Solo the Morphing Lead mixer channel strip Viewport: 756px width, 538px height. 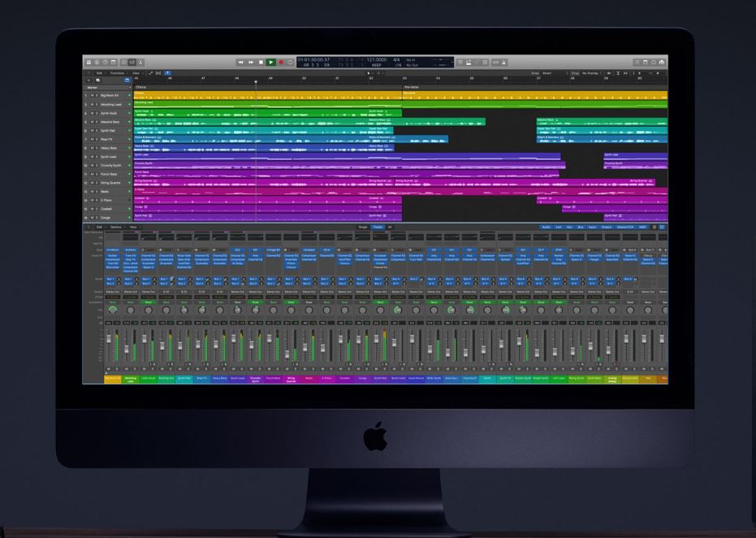pyautogui.click(x=133, y=369)
